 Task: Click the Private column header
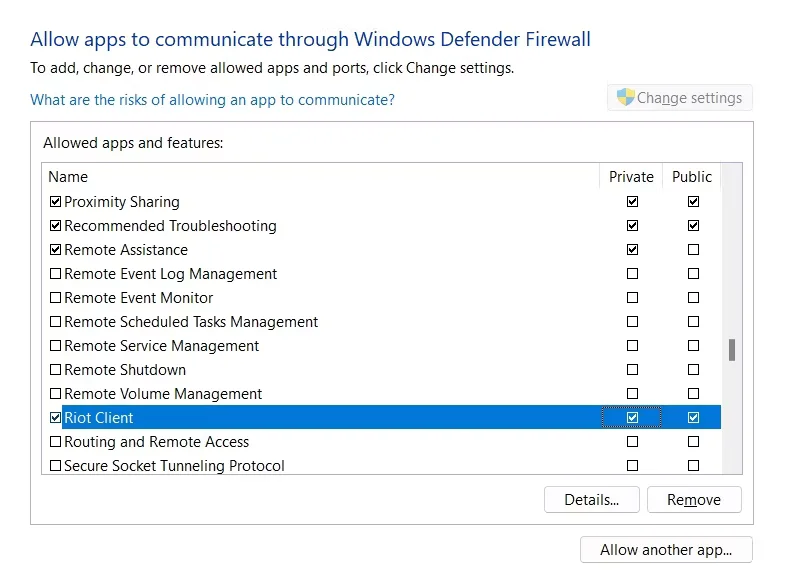point(631,177)
